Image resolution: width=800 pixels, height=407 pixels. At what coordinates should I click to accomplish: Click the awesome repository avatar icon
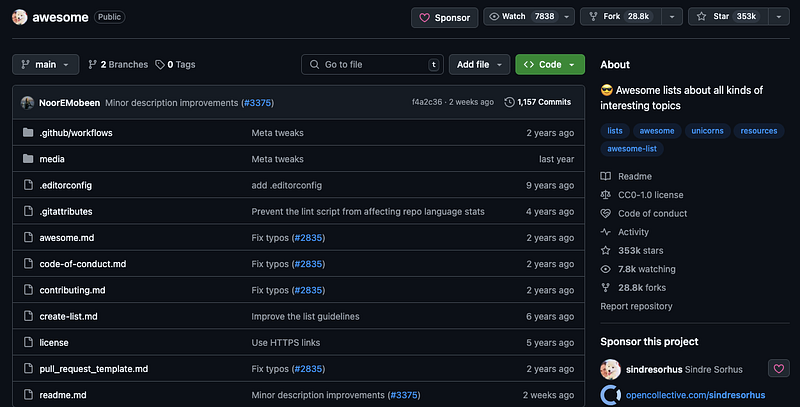[x=19, y=17]
